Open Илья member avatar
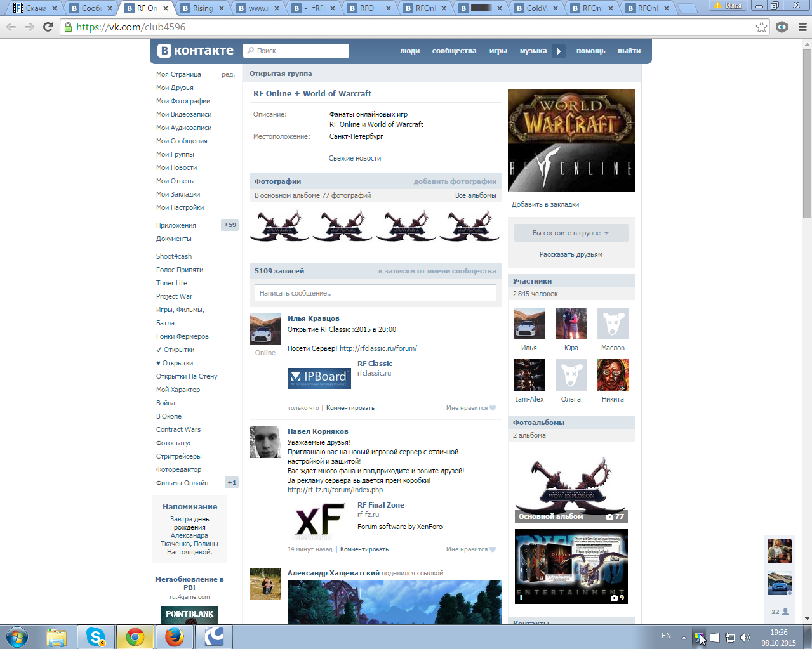The width and height of the screenshot is (812, 649). [529, 324]
